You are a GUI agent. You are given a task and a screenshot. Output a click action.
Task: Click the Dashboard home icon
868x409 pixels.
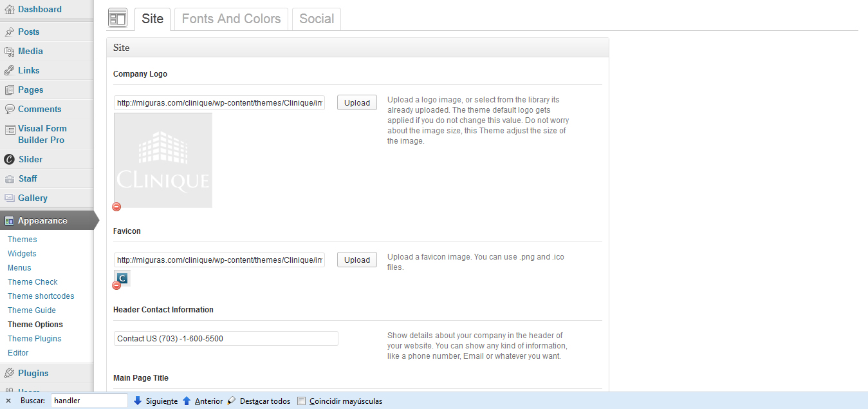point(10,10)
